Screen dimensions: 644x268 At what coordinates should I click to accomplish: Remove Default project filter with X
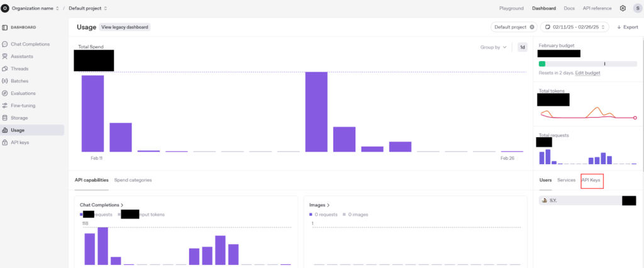(x=532, y=27)
